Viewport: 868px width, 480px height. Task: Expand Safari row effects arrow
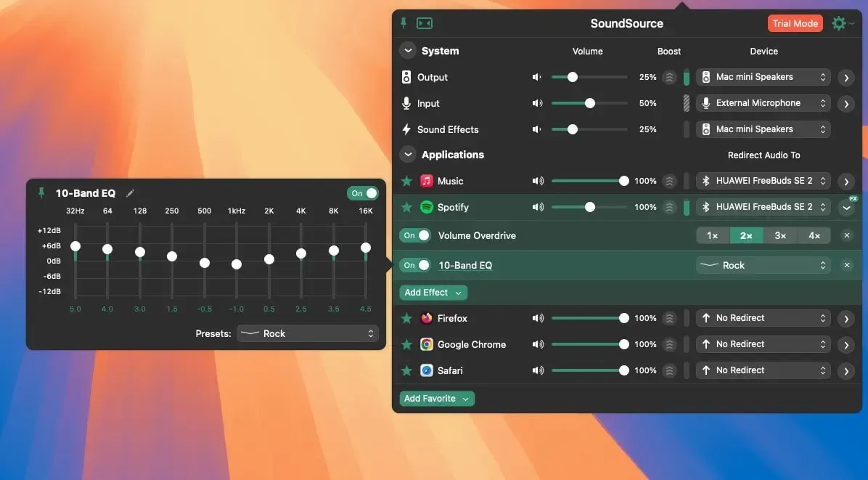[846, 371]
